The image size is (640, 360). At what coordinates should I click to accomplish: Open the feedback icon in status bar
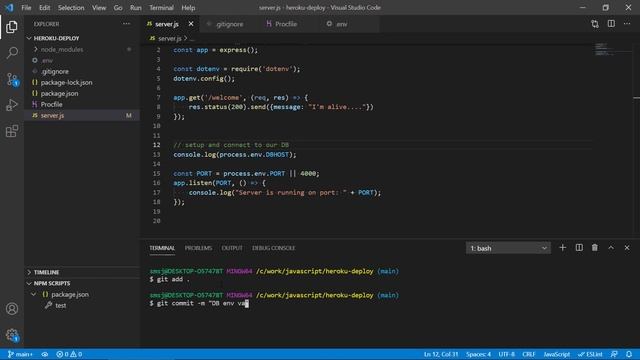pyautogui.click(x=614, y=354)
